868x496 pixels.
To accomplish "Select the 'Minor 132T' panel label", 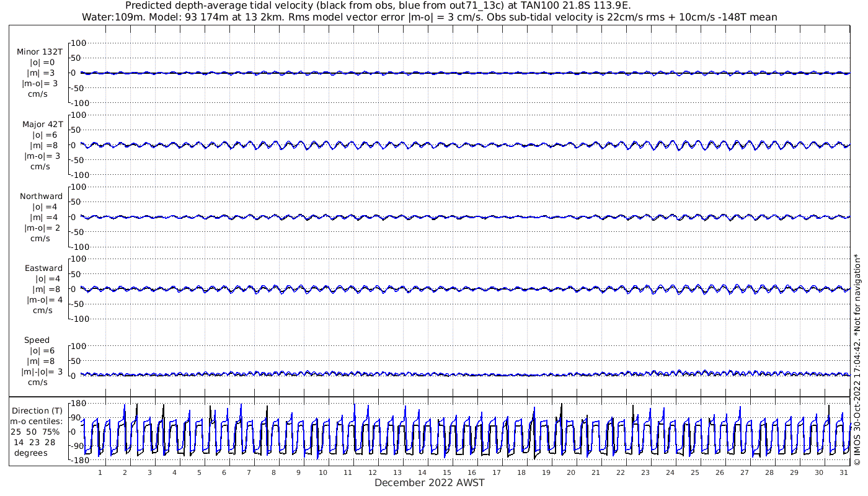I will tap(40, 52).
